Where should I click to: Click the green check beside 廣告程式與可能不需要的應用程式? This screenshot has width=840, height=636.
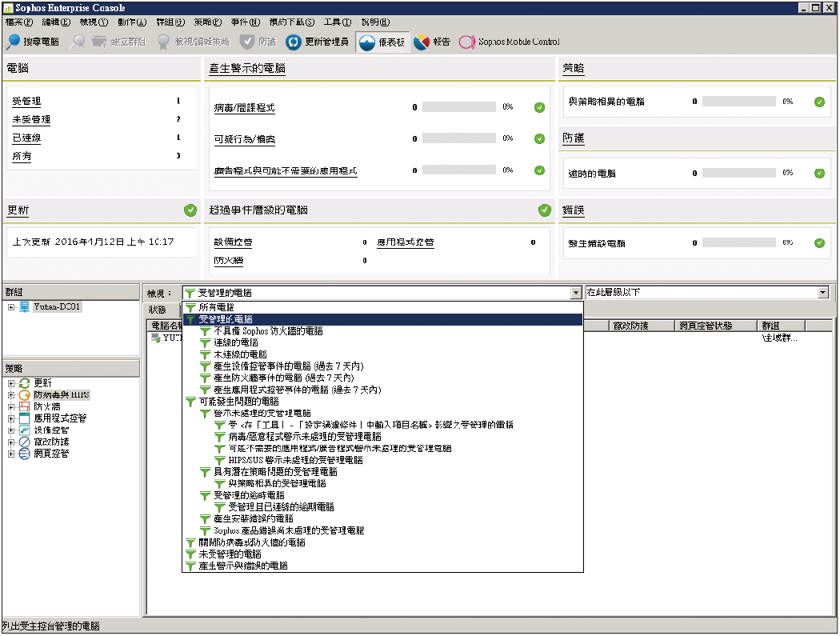click(x=539, y=171)
